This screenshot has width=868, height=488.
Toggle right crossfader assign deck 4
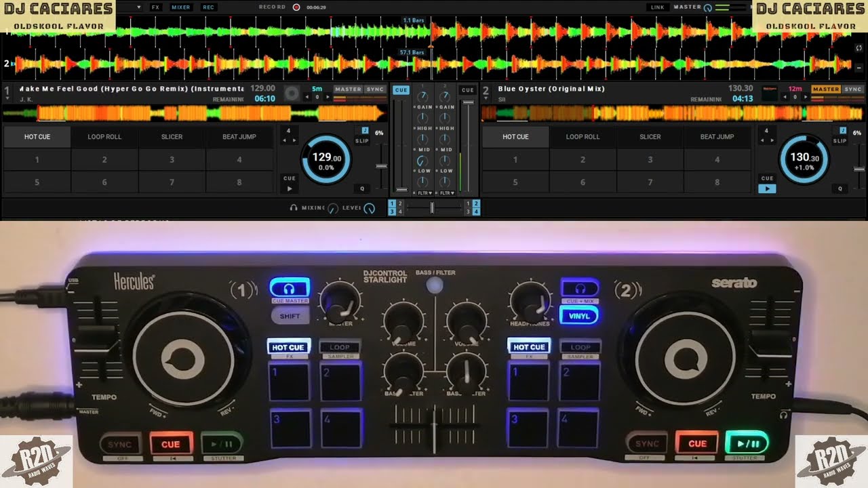tap(476, 211)
